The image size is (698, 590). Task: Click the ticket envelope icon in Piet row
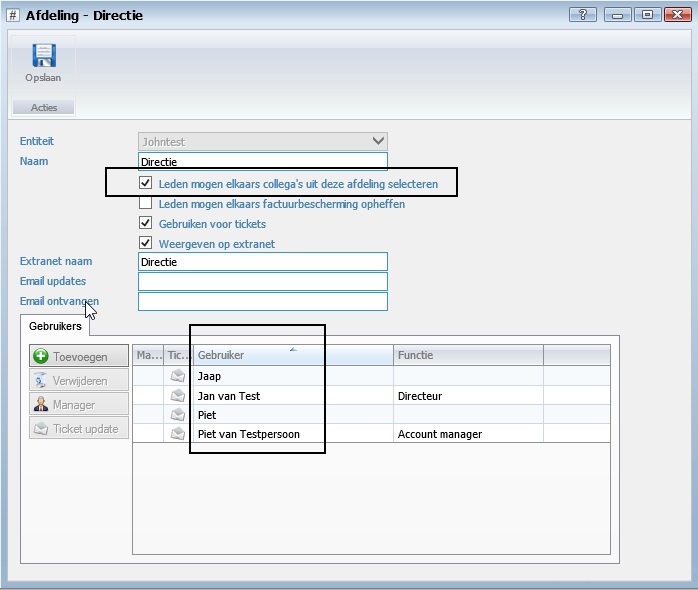[x=178, y=415]
